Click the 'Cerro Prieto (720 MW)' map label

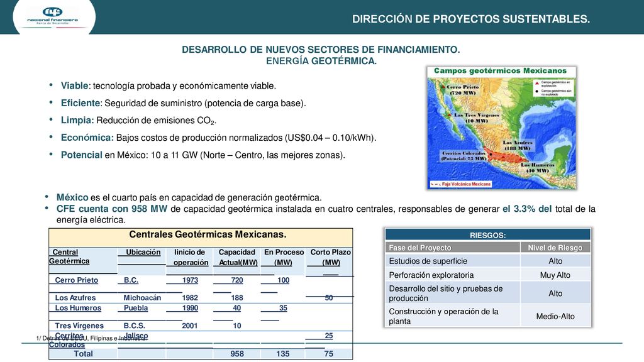point(462,90)
